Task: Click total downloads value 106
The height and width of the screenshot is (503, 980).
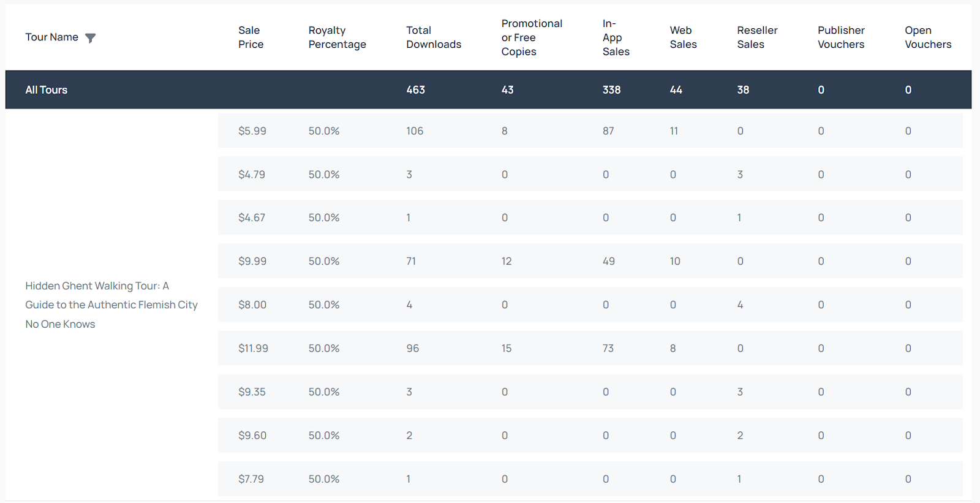Action: (x=415, y=131)
